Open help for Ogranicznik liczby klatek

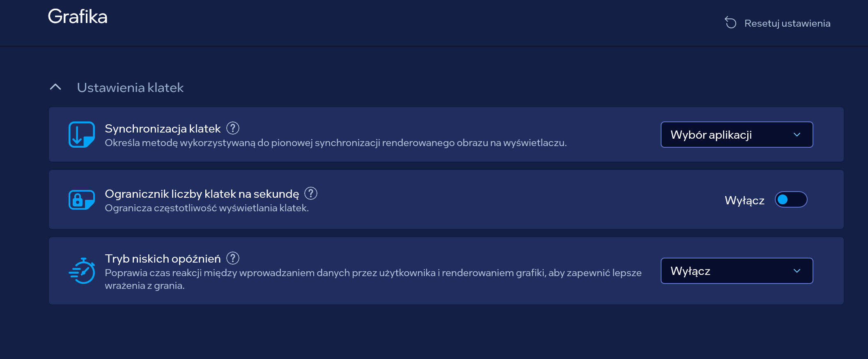click(311, 193)
